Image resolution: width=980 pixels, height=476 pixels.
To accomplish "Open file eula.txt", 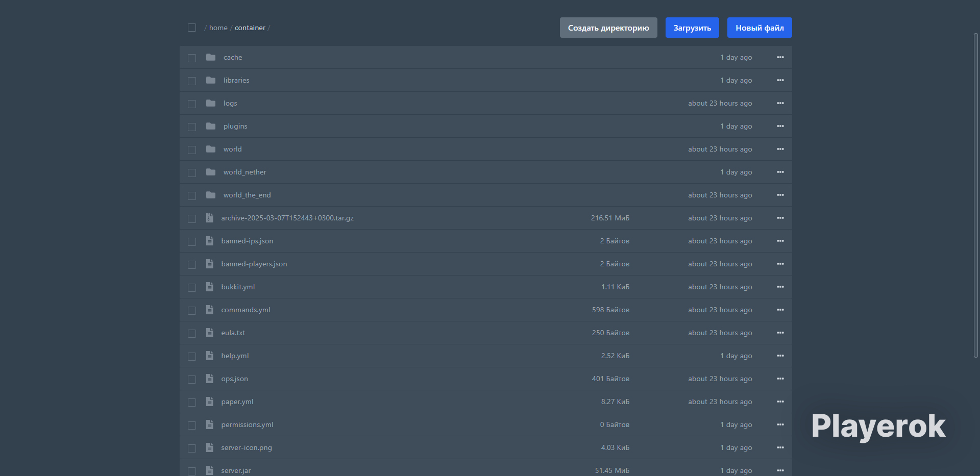I will [x=233, y=333].
